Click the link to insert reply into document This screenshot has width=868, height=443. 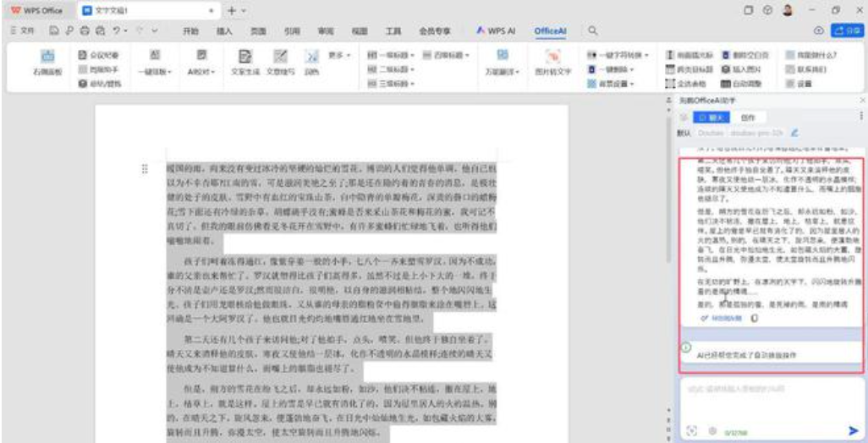(x=722, y=318)
